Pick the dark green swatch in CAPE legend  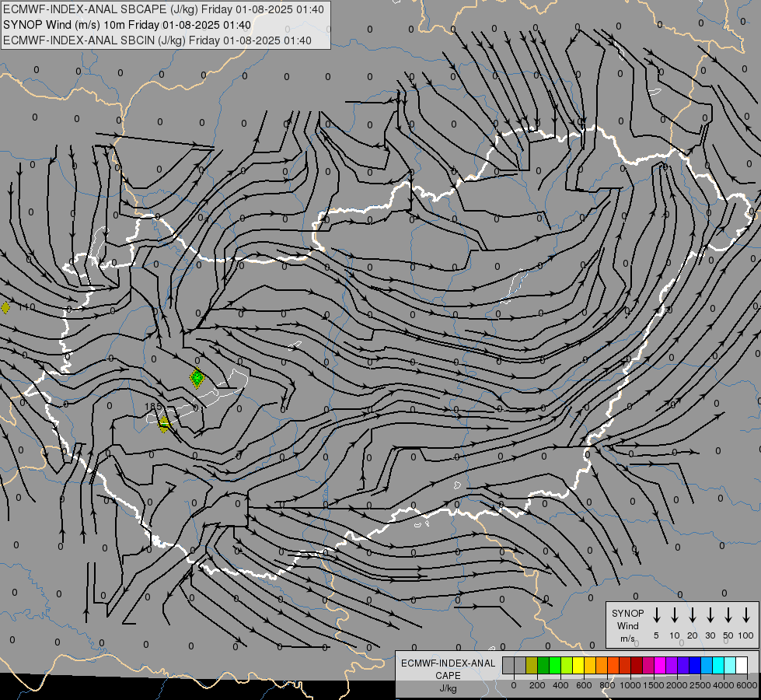point(543,665)
